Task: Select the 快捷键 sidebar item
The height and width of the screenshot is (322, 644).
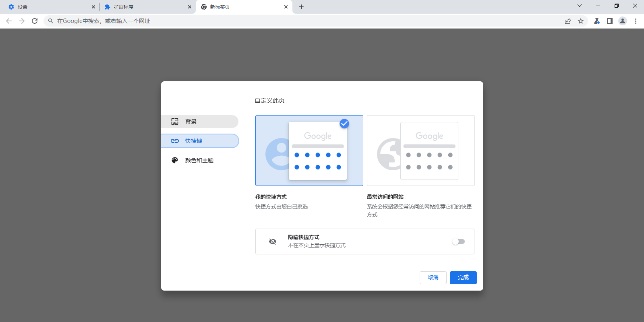Action: point(200,141)
